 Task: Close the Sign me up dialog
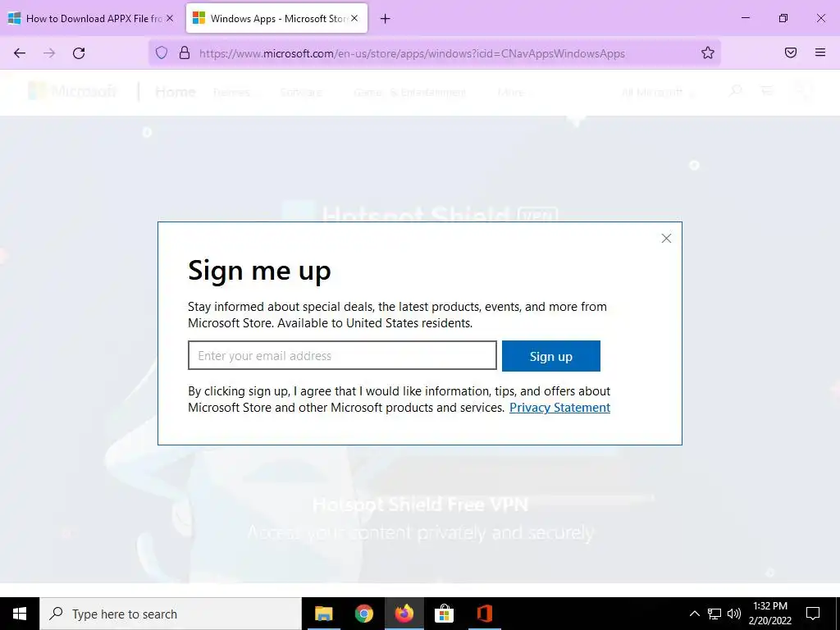pyautogui.click(x=666, y=239)
